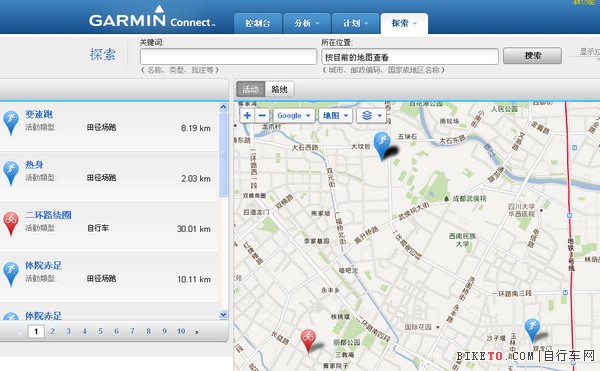600x371 pixels.
Task: Click the Garmin Connect logo
Action: [152, 17]
